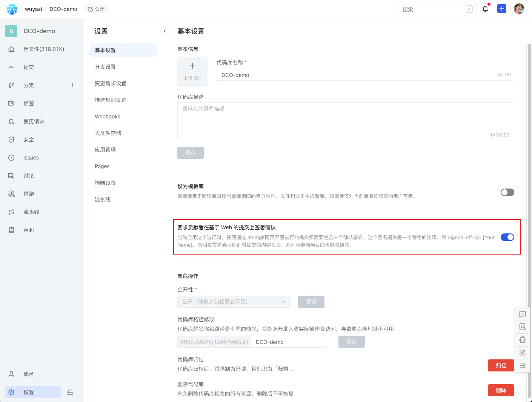Enable the 设为模板库 toggle
This screenshot has width=532, height=402.
(x=507, y=192)
